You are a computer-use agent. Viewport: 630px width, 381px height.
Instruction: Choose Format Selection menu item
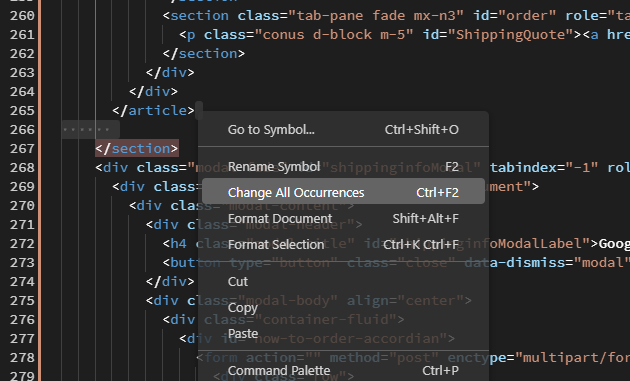pyautogui.click(x=344, y=244)
